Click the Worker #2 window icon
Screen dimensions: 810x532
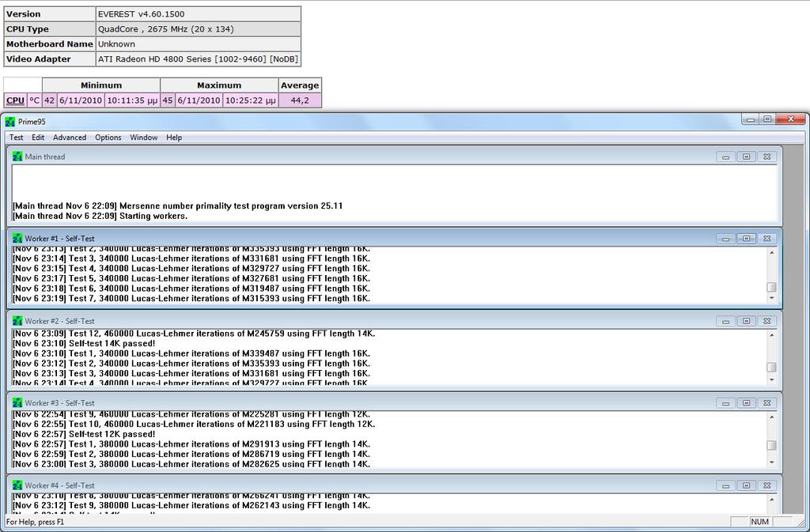point(17,321)
